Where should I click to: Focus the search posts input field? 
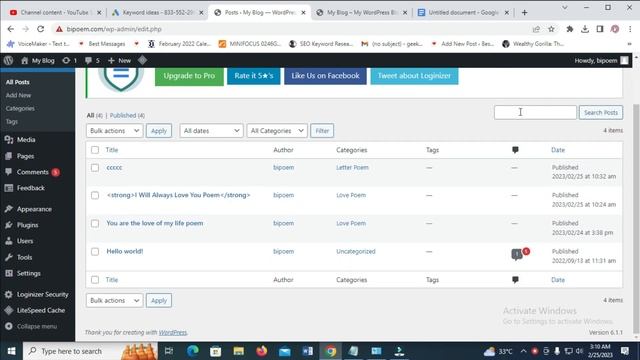tap(535, 112)
